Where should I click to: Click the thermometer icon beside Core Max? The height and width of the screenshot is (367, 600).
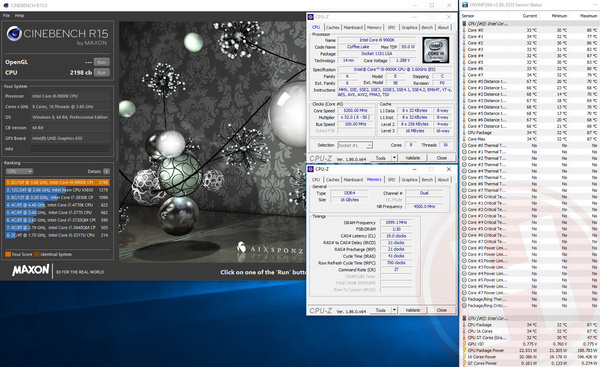pyautogui.click(x=465, y=139)
